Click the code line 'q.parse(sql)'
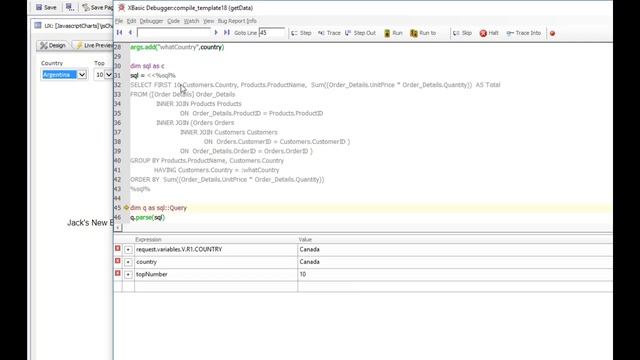The image size is (640, 360). click(x=147, y=217)
